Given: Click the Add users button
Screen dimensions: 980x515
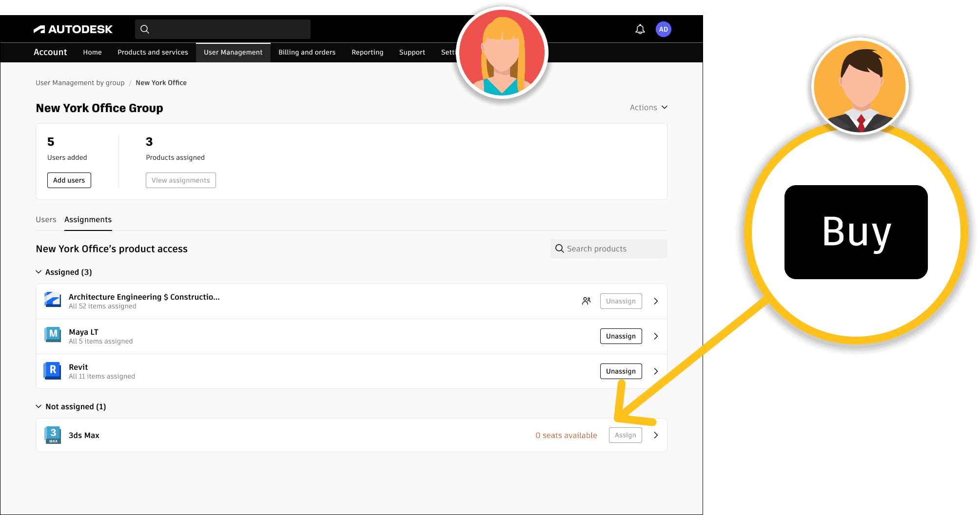Looking at the screenshot, I should coord(69,180).
